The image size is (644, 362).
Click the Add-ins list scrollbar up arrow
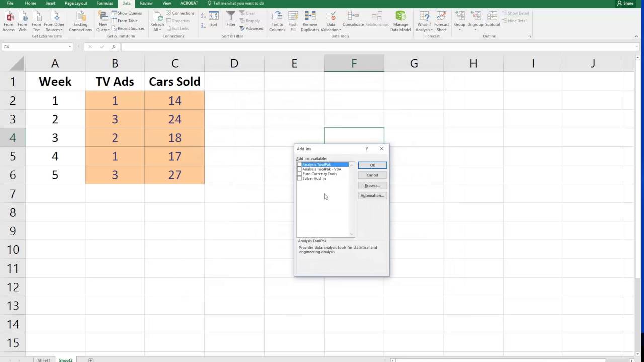pos(351,165)
